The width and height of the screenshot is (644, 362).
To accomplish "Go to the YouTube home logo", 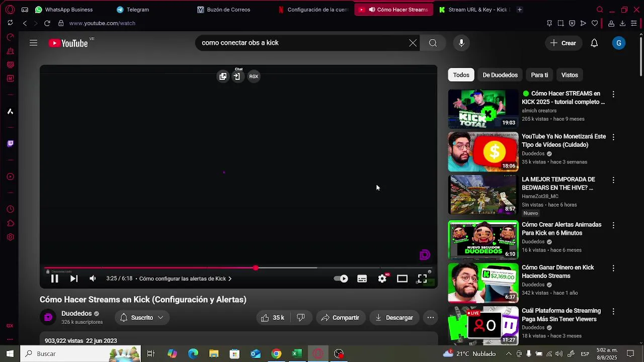I will [68, 43].
